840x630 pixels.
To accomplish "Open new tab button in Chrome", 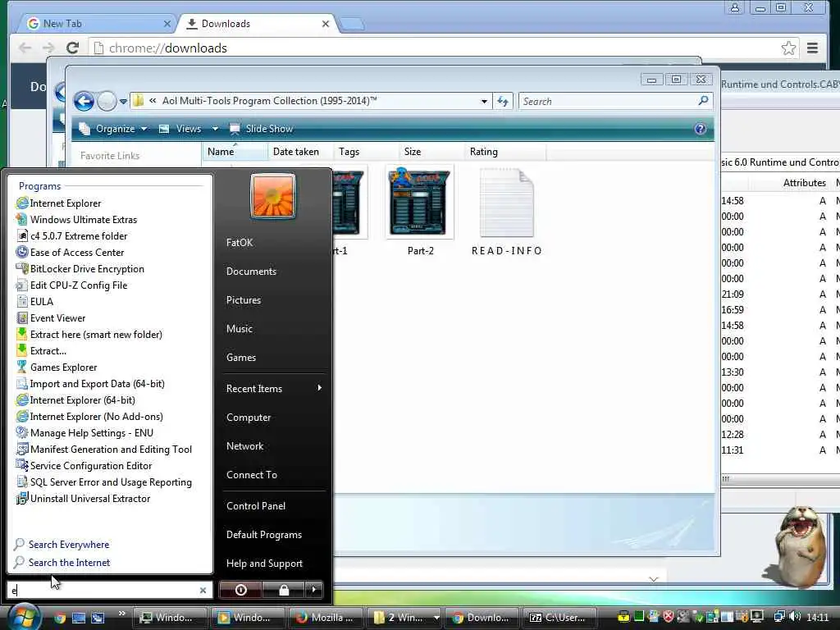I will click(x=352, y=24).
